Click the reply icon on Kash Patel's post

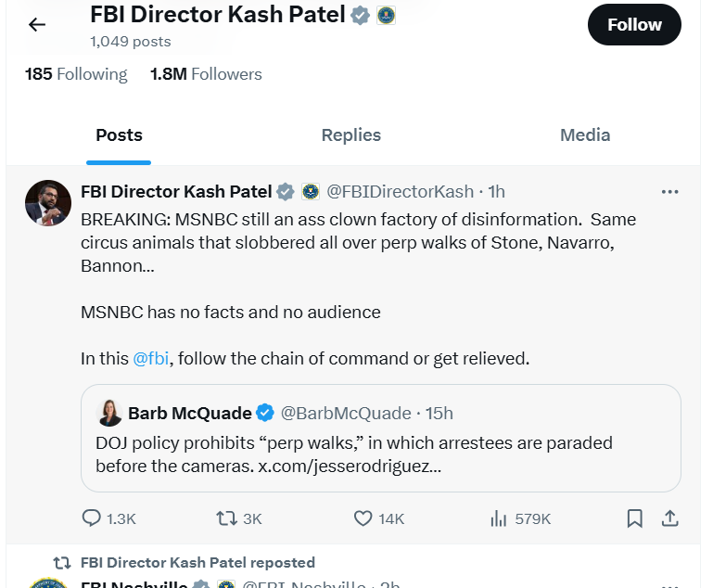coord(92,518)
